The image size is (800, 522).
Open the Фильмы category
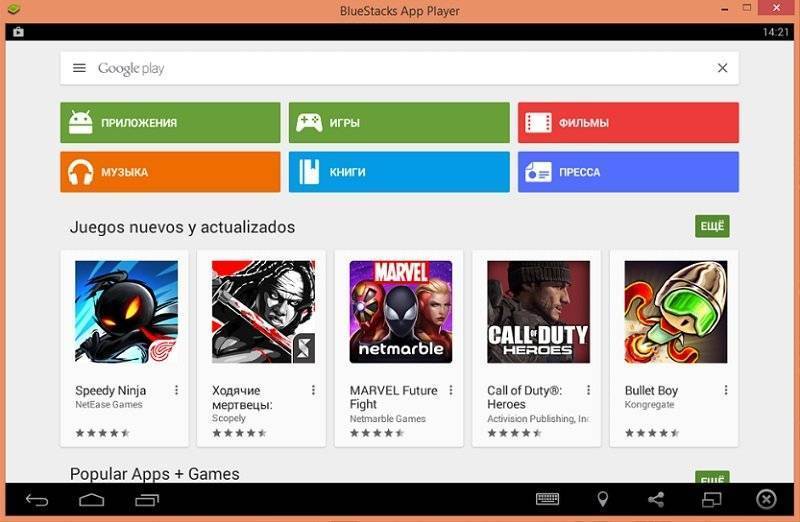(x=628, y=122)
